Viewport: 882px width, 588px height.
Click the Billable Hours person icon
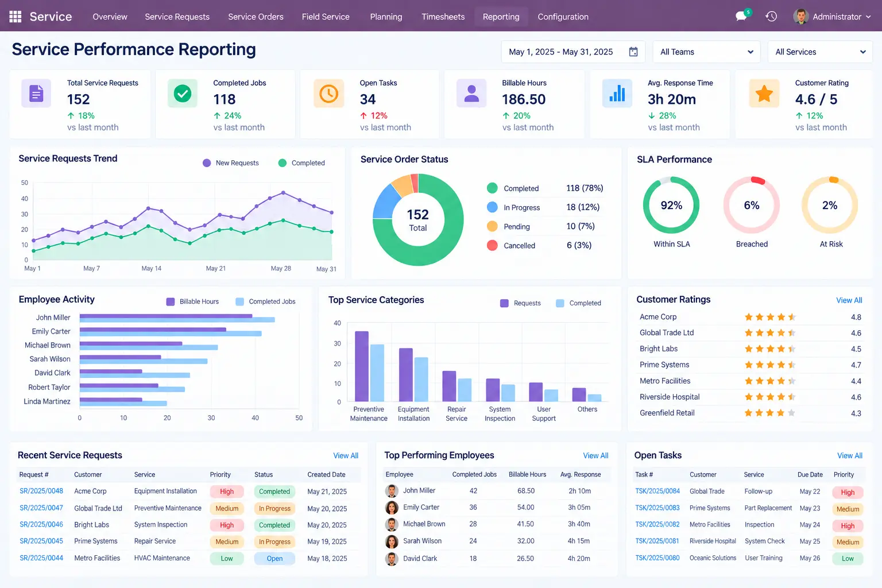pyautogui.click(x=471, y=93)
